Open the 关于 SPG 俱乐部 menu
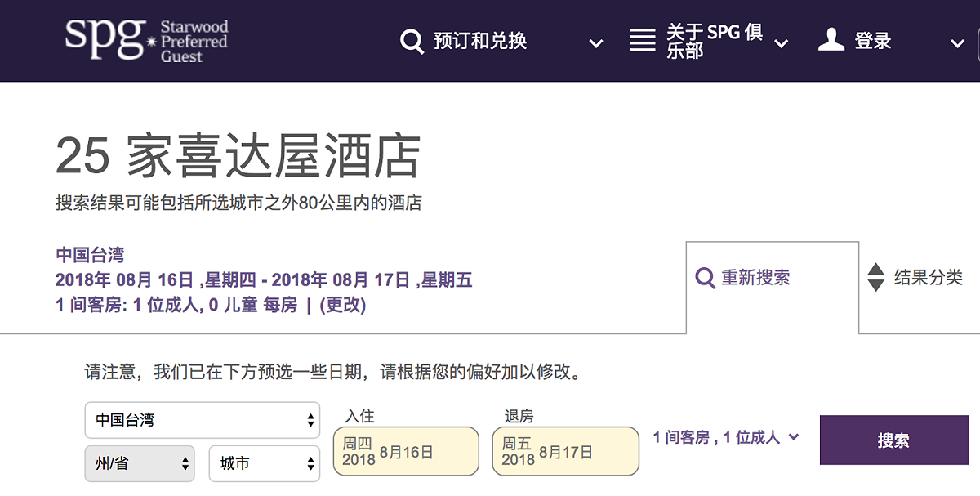Image resolution: width=980 pixels, height=496 pixels. pyautogui.click(x=715, y=41)
